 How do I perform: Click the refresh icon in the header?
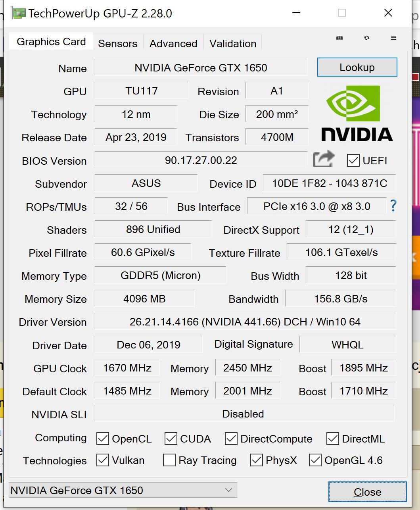click(366, 38)
